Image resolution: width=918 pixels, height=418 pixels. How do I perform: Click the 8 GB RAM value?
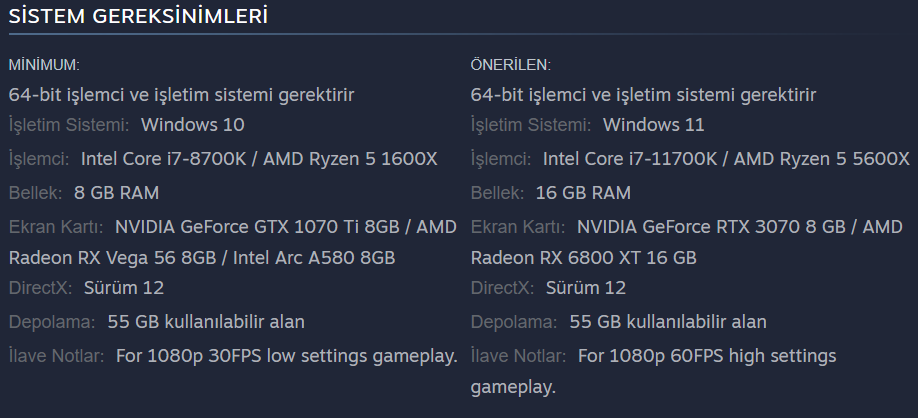117,193
